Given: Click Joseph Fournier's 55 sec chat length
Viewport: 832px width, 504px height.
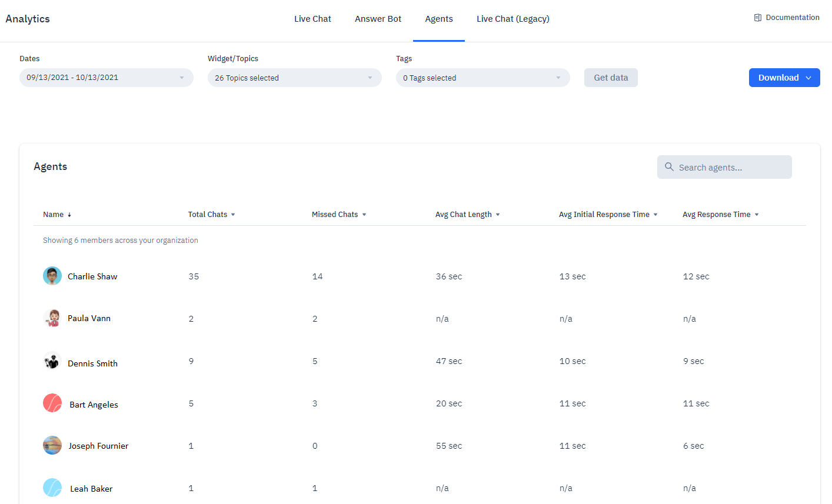Looking at the screenshot, I should 449,446.
